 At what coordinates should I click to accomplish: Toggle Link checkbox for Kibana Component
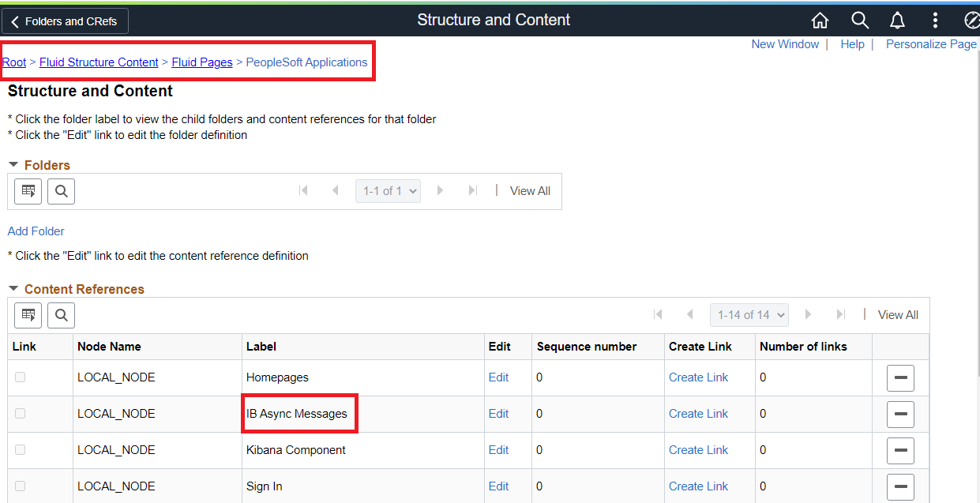(x=20, y=450)
